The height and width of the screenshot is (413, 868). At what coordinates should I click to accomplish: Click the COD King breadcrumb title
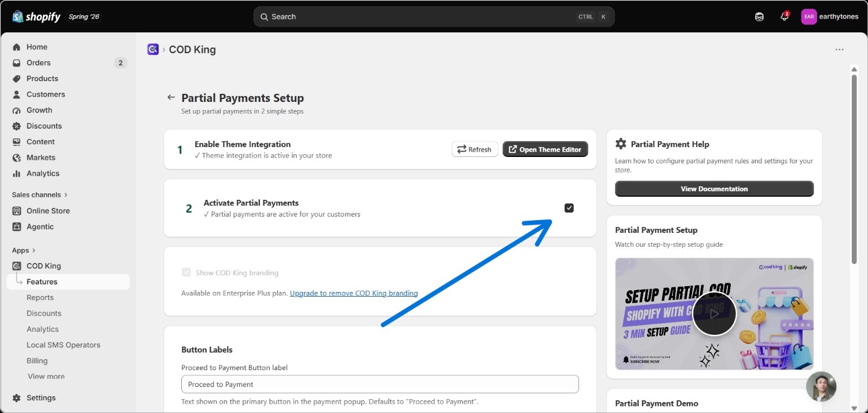point(192,49)
